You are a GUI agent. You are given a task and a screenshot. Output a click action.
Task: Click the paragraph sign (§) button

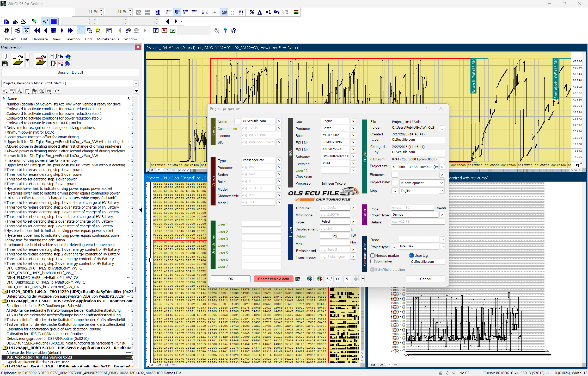point(347,279)
